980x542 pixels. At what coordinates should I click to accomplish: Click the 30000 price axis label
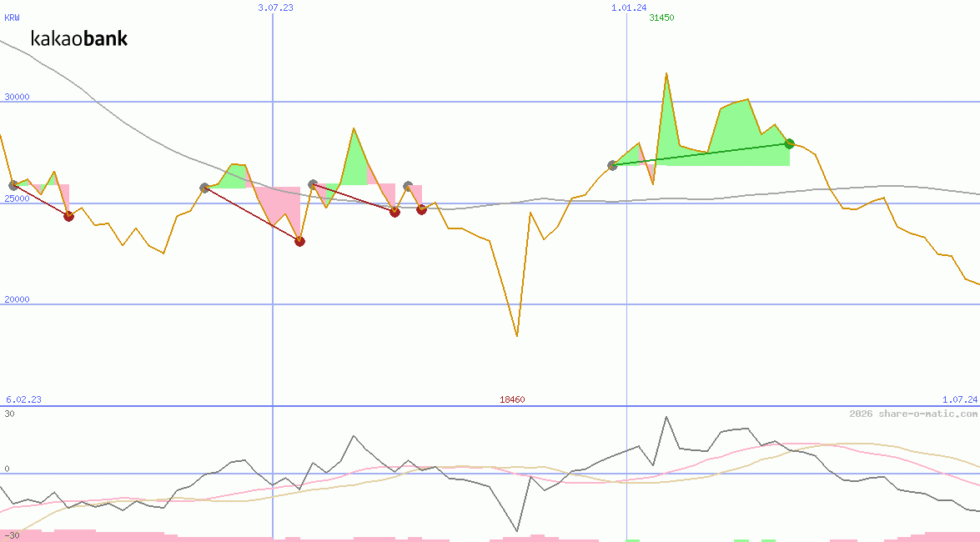[x=17, y=97]
